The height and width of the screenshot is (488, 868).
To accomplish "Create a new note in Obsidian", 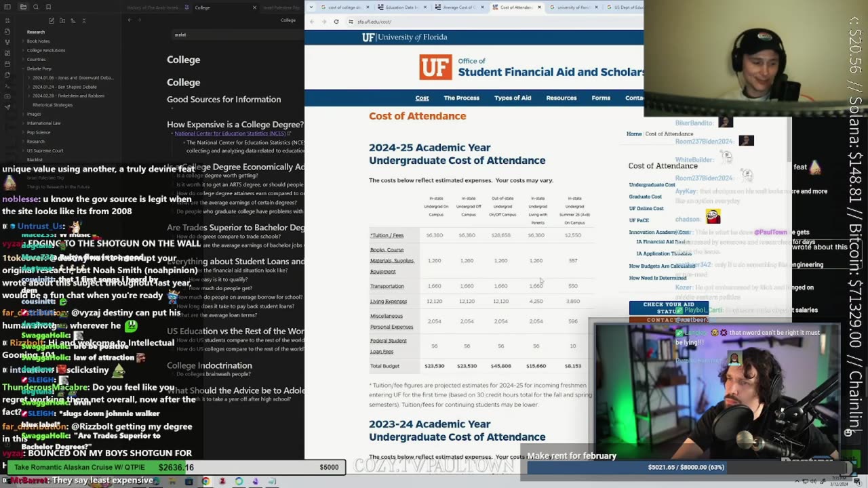I will pyautogui.click(x=51, y=20).
